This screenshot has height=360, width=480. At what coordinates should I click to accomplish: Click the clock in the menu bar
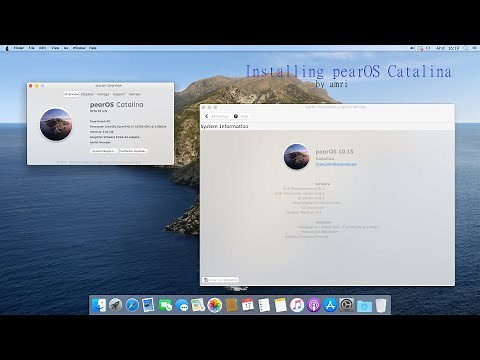tap(447, 48)
